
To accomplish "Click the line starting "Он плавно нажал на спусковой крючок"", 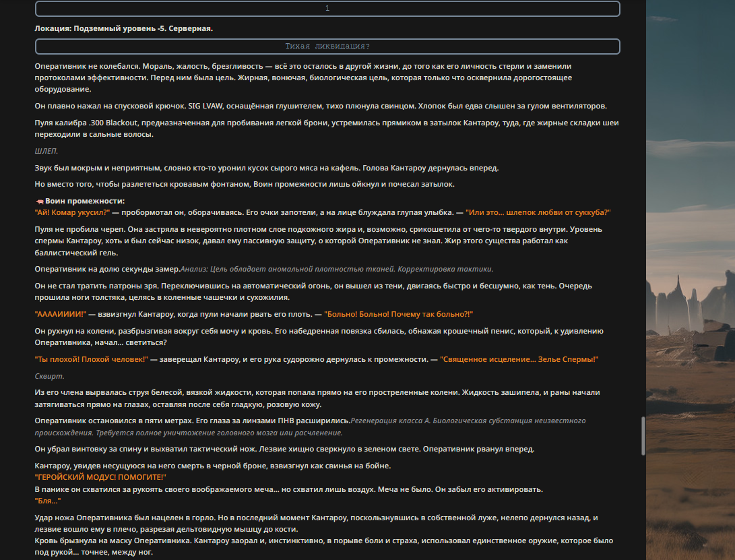I will (x=321, y=106).
